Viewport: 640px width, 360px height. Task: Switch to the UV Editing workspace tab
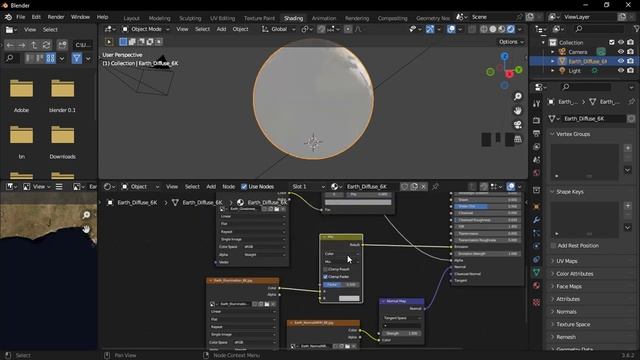tap(222, 18)
